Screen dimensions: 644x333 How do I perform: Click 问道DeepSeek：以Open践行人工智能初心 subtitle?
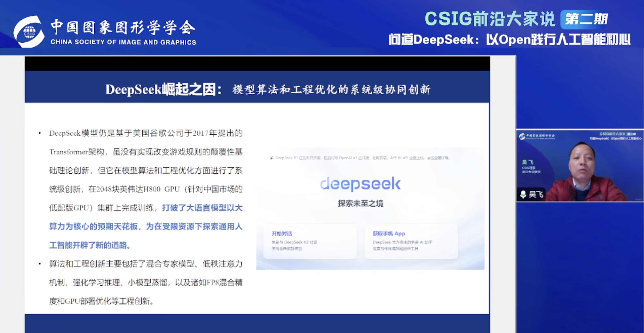(x=509, y=40)
